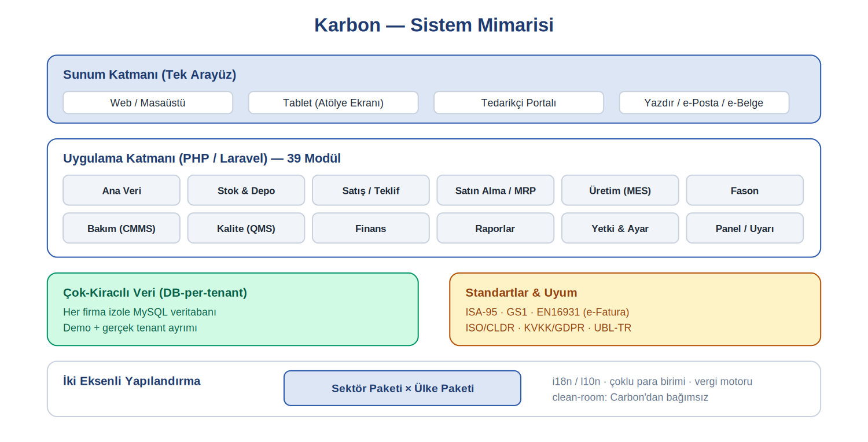868x442 pixels.
Task: Click the 'ISO/CLDR · KVKK/GDPR · UBL-TR' line
Action: click(x=549, y=328)
